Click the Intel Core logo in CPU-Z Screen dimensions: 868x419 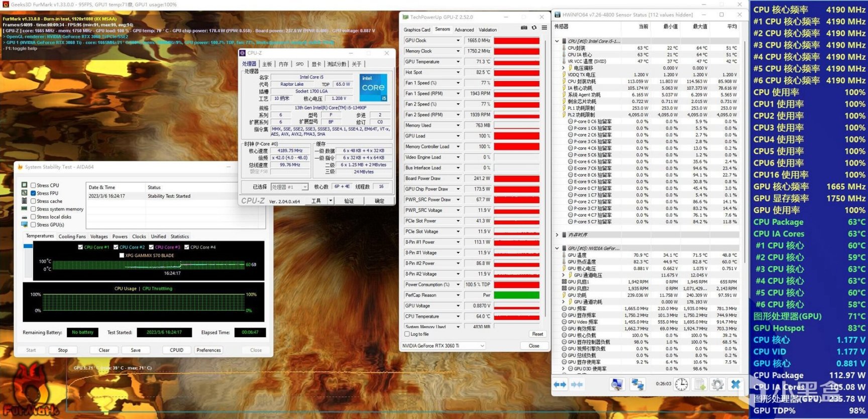click(373, 87)
